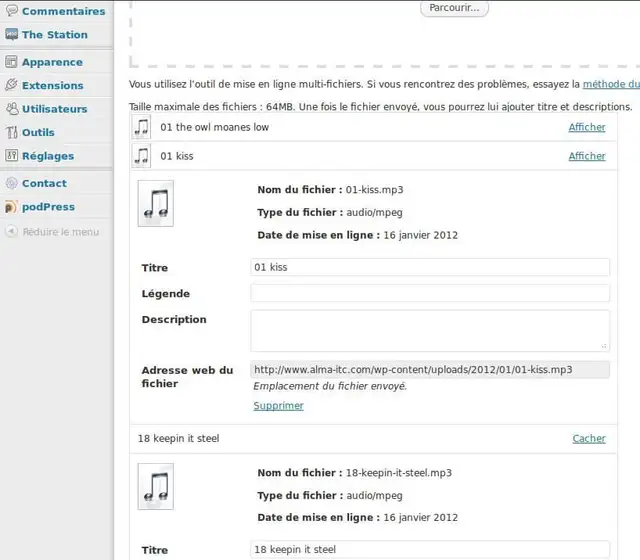This screenshot has width=640, height=560.
Task: Click the audio thumbnail for 18-keepin-it-steel.mp3
Action: pyautogui.click(x=156, y=486)
